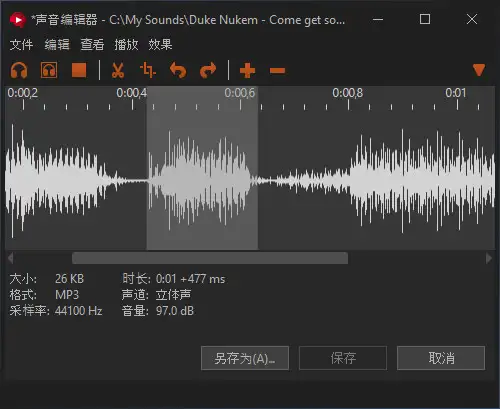Click the format value MP3
Screen dimensions: 500x409
(67, 295)
